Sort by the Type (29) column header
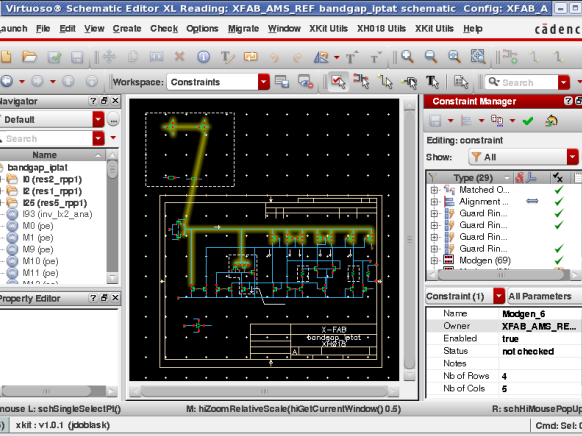This screenshot has height=436, width=582. tap(474, 178)
